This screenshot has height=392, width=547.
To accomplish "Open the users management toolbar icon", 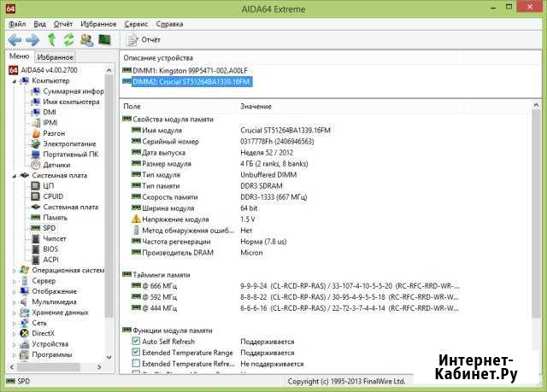I will point(86,40).
